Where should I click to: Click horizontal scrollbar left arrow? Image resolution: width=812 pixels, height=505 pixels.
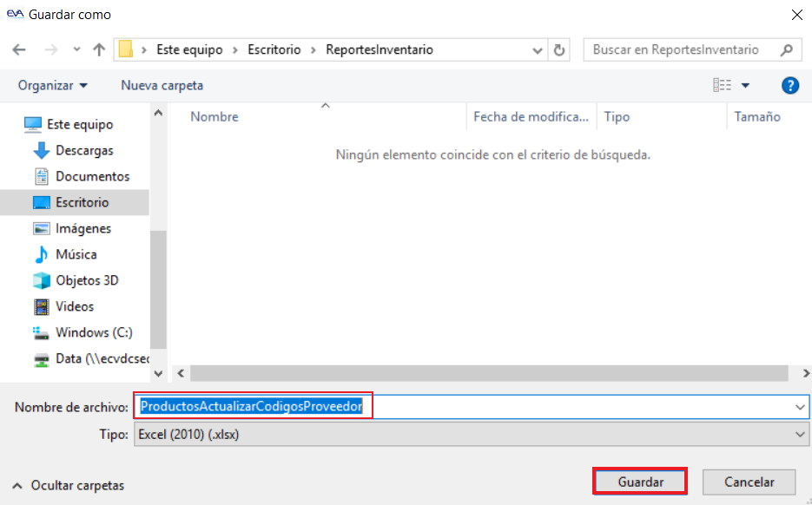pyautogui.click(x=181, y=373)
